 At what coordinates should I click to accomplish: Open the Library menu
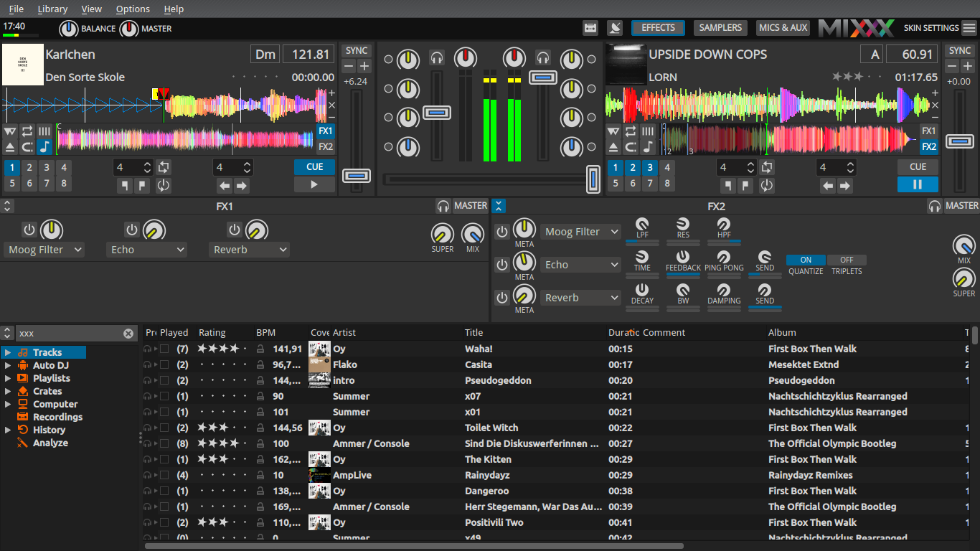click(52, 9)
